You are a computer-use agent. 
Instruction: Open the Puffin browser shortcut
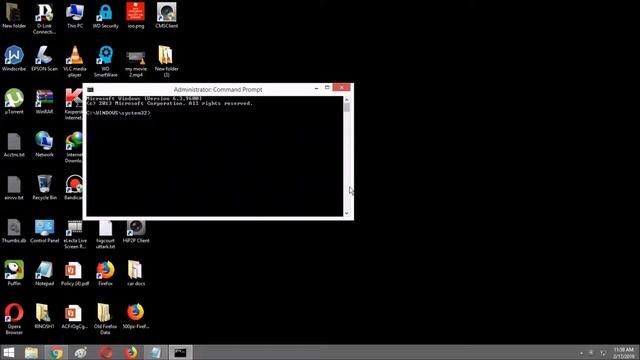pyautogui.click(x=14, y=273)
